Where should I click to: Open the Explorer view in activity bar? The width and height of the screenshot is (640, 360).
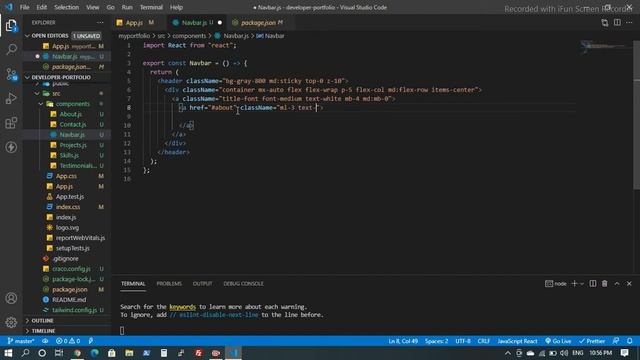pyautogui.click(x=11, y=26)
